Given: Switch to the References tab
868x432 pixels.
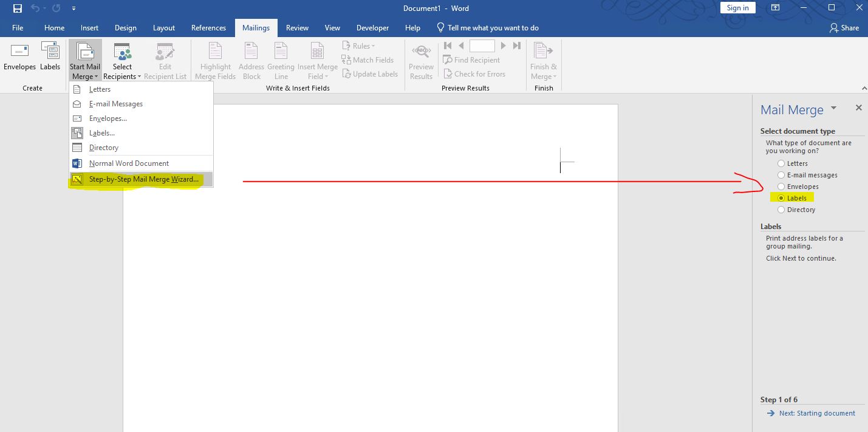Looking at the screenshot, I should click(x=208, y=28).
